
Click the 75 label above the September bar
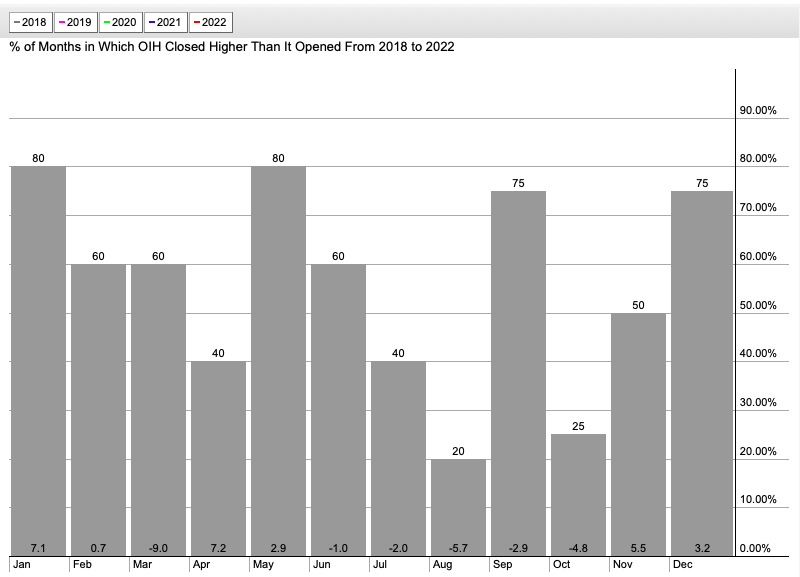[x=518, y=183]
